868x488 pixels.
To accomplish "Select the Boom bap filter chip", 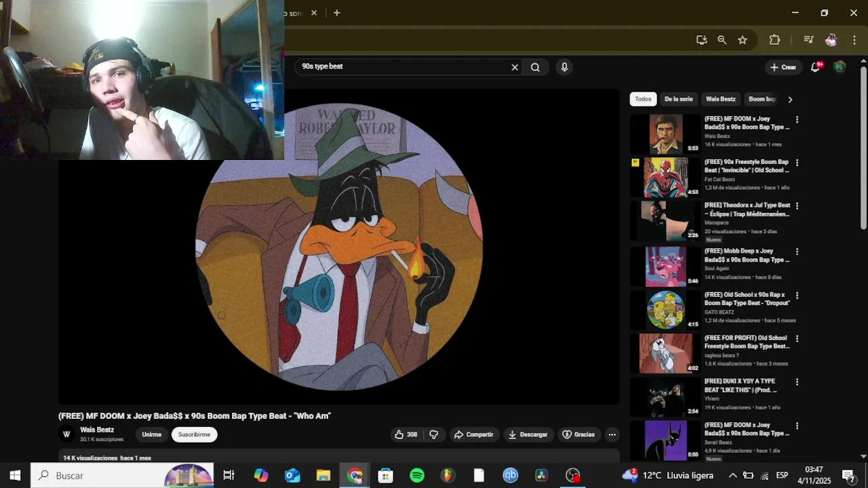I will coord(761,99).
